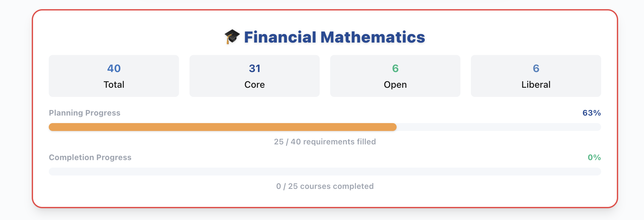The height and width of the screenshot is (220, 644).
Task: Select the Core stat label
Action: (x=255, y=84)
